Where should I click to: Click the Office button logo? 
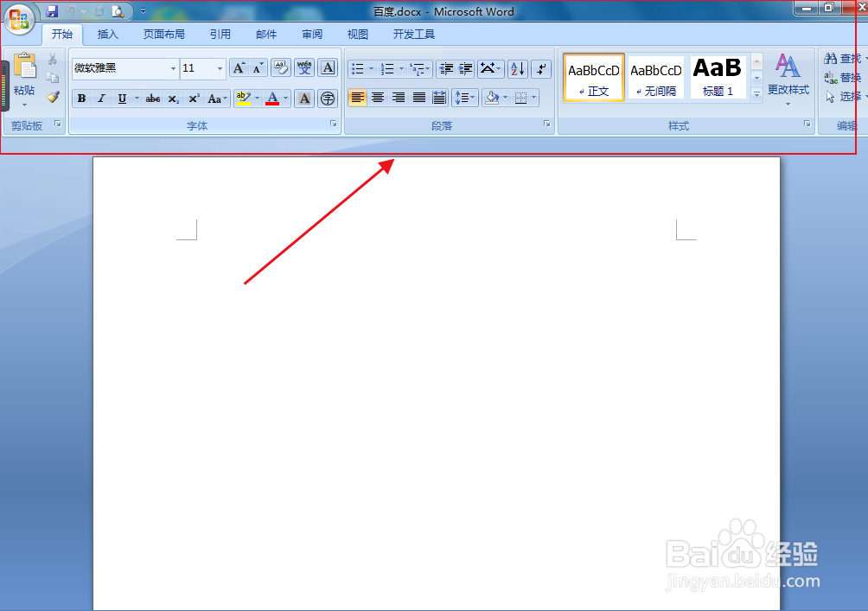point(19,19)
